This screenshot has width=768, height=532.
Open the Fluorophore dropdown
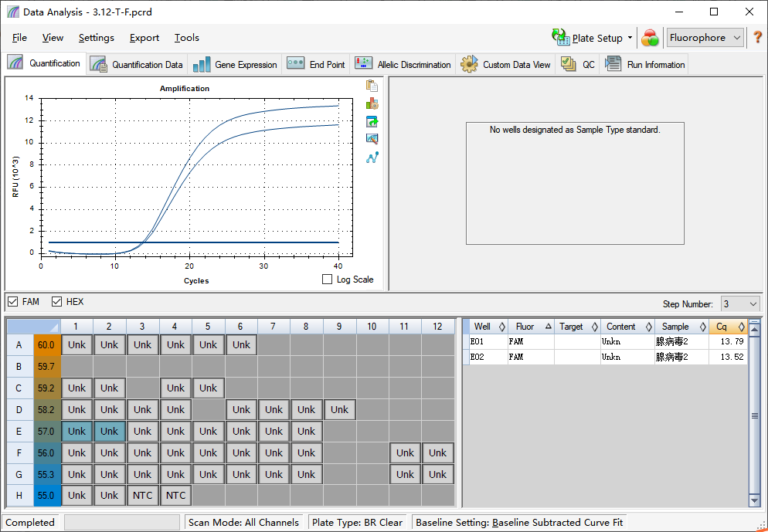(x=705, y=38)
